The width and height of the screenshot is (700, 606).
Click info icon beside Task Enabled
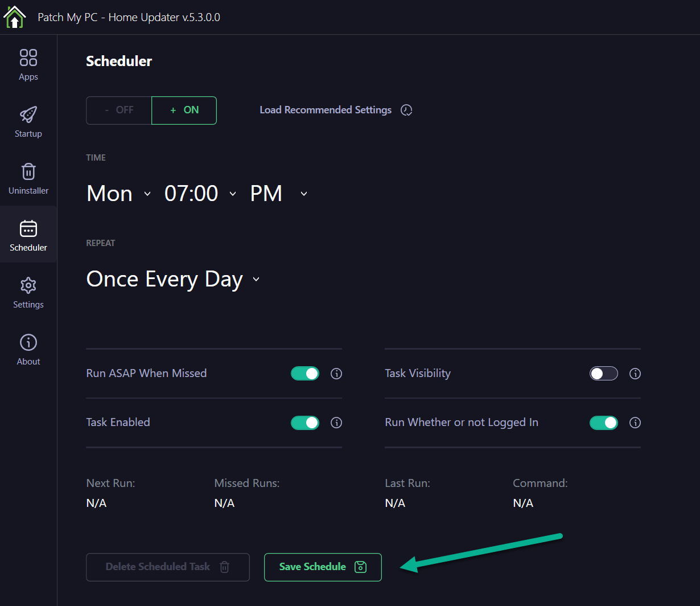[x=336, y=423]
